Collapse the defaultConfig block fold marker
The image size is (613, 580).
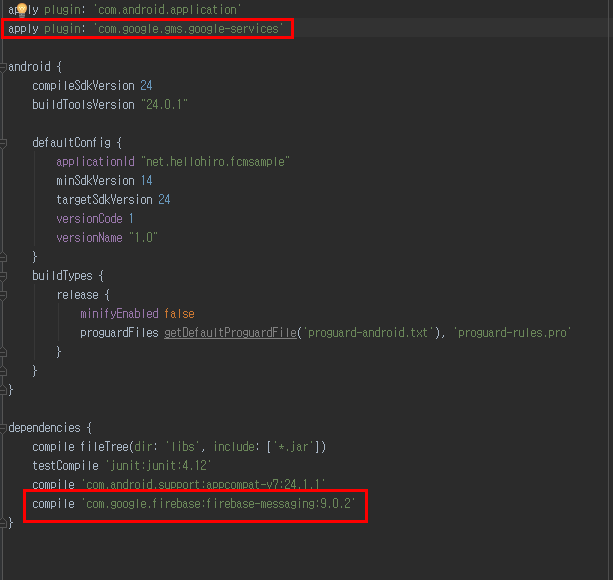[x=3, y=143]
